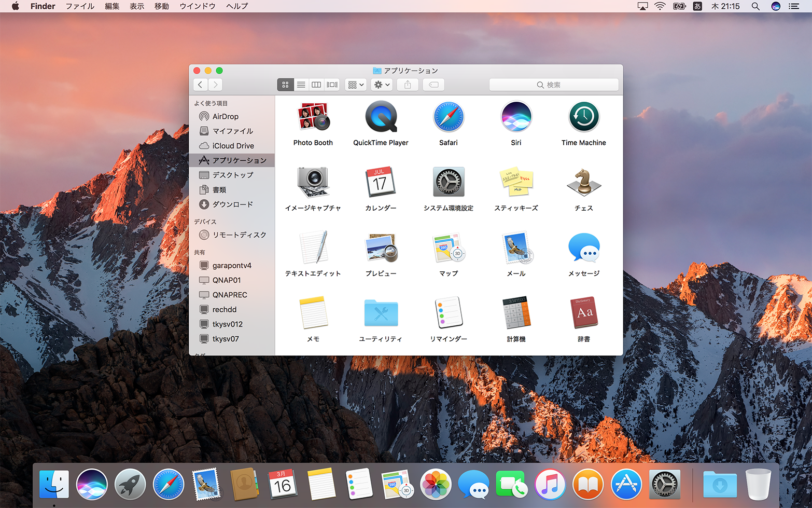Switch to list view in toolbar
This screenshot has height=508, width=812.
click(301, 85)
